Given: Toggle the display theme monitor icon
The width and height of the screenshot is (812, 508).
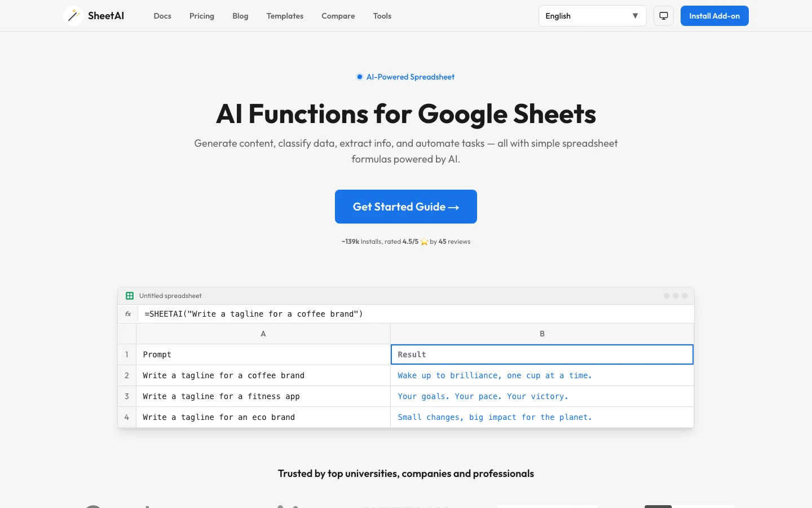Looking at the screenshot, I should point(664,16).
